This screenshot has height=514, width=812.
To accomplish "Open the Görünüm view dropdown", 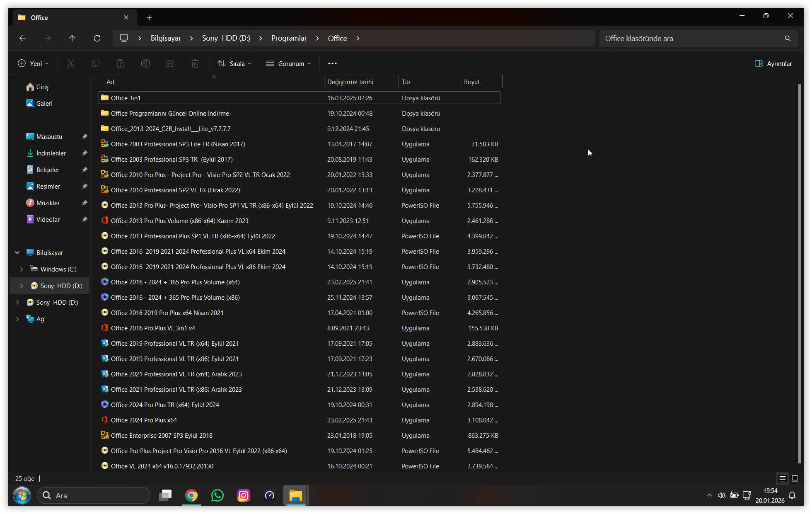I will coord(288,63).
